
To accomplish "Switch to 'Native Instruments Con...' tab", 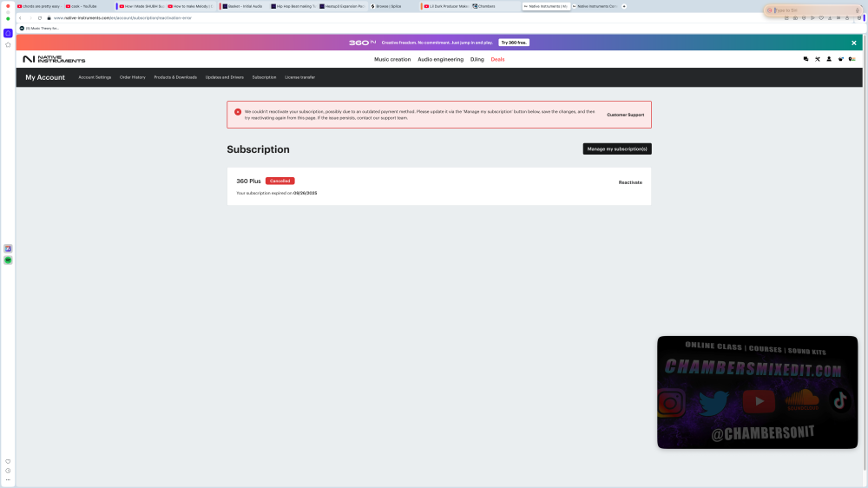I will (595, 6).
